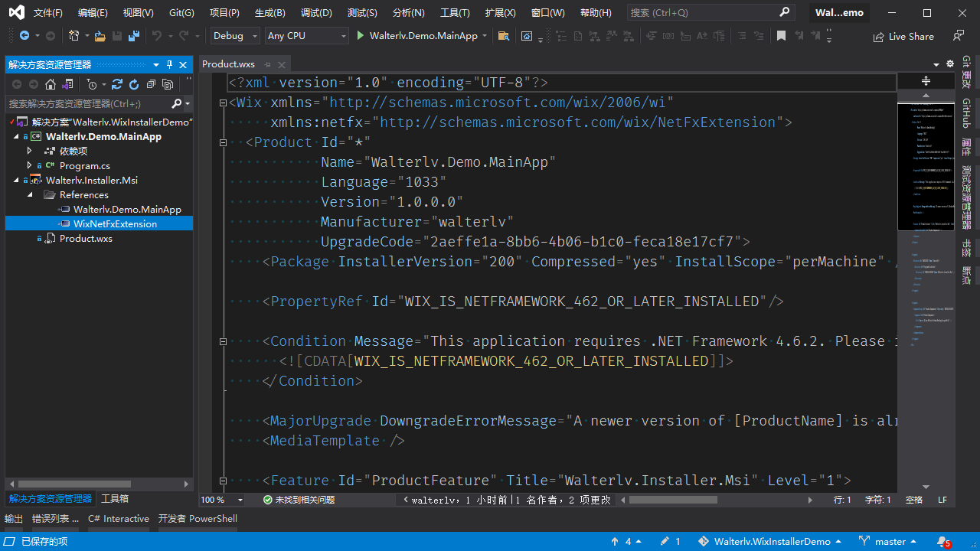
Task: Click the Solution Explorer search magnifier icon
Action: 177,103
